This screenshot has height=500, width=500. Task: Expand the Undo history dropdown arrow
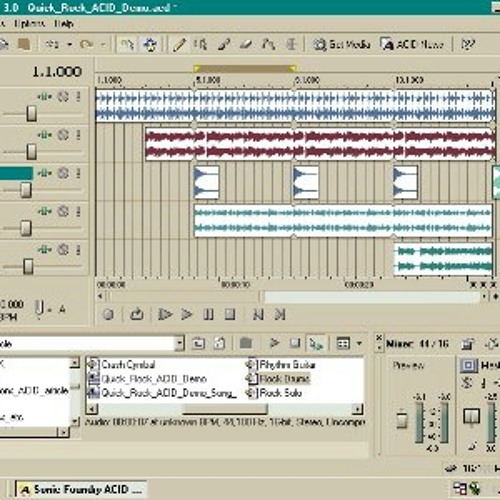[70, 44]
